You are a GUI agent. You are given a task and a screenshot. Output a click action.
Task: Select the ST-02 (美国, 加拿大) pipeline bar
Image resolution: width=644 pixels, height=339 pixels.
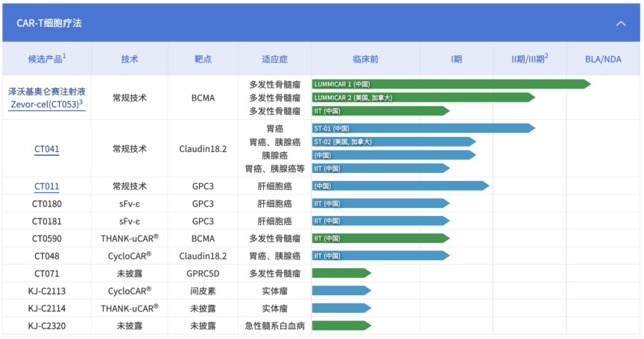[x=393, y=142]
